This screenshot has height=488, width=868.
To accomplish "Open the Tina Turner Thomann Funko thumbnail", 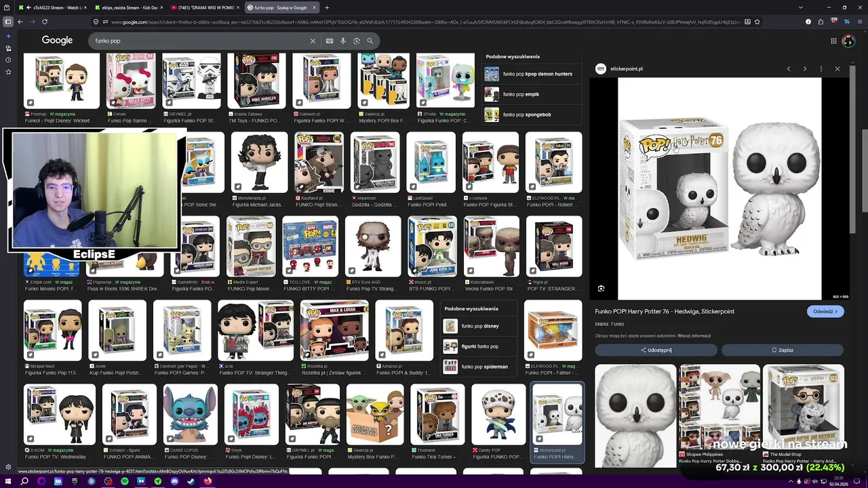I will pos(437,414).
